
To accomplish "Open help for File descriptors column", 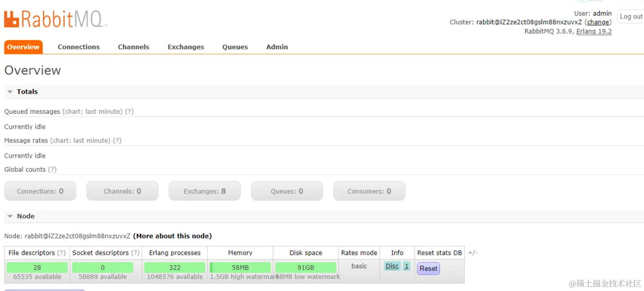I will click(61, 253).
